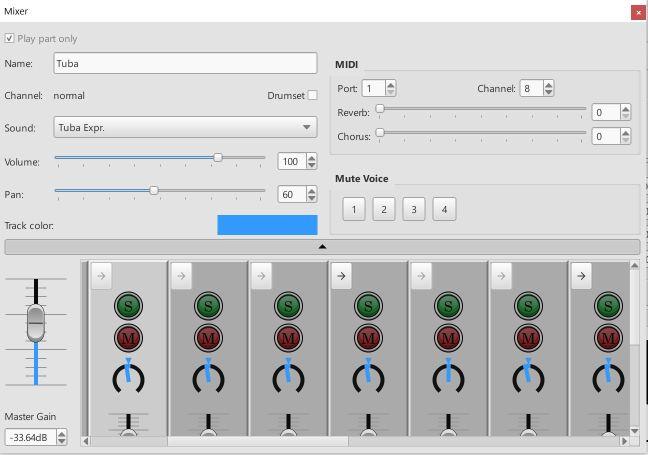Viewport: 648px width, 455px height.
Task: Solo the sixth channel strip
Action: point(528,306)
